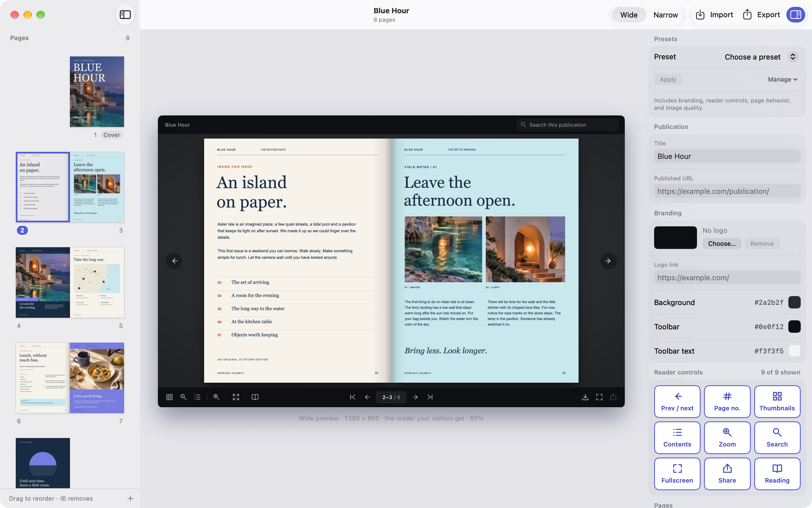Screen dimensions: 812x508
Task: Open contents list in reader toolbar
Action: pos(197,397)
